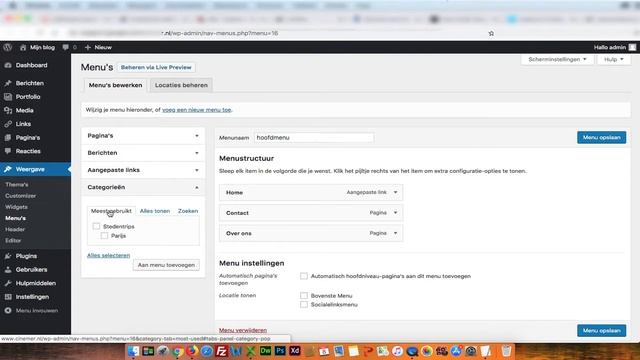The height and width of the screenshot is (360, 640).
Task: Open Thema's under Weergave
Action: pyautogui.click(x=17, y=184)
